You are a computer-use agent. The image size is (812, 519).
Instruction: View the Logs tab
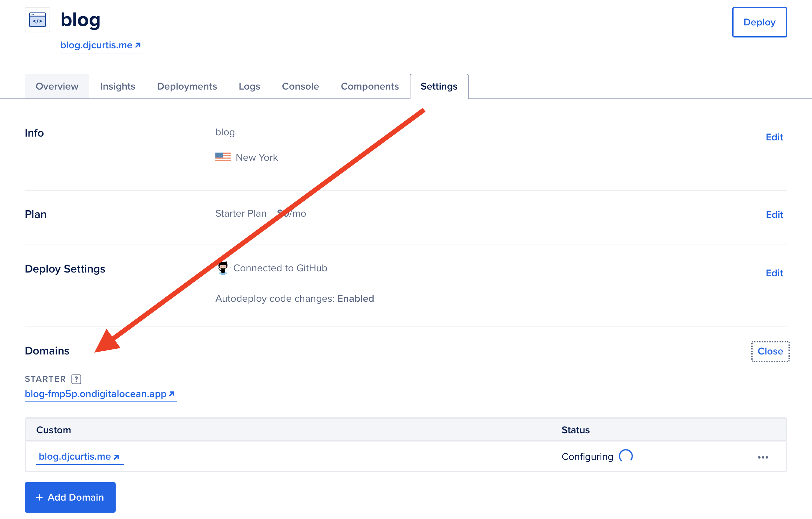(249, 86)
